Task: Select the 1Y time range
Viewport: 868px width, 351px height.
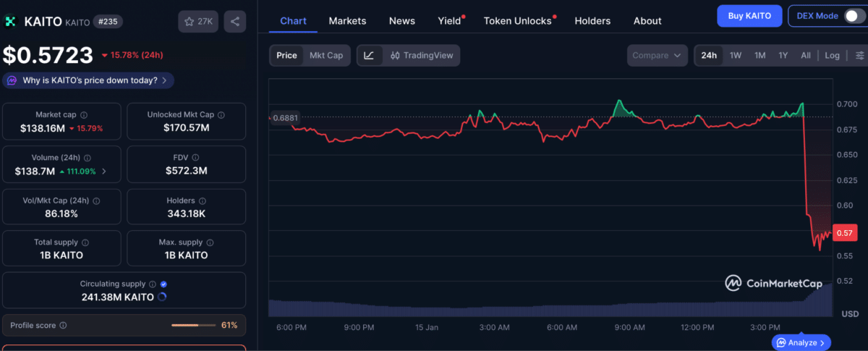Action: pyautogui.click(x=783, y=55)
